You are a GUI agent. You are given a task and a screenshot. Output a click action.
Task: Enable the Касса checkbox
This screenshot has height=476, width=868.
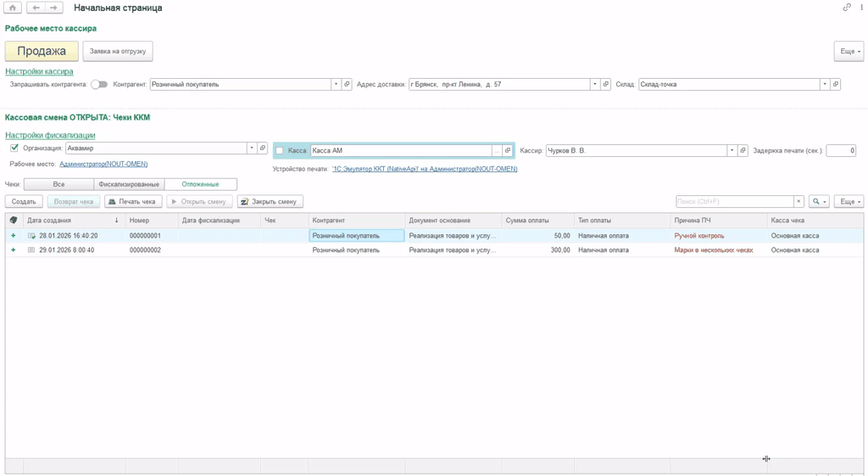(279, 151)
